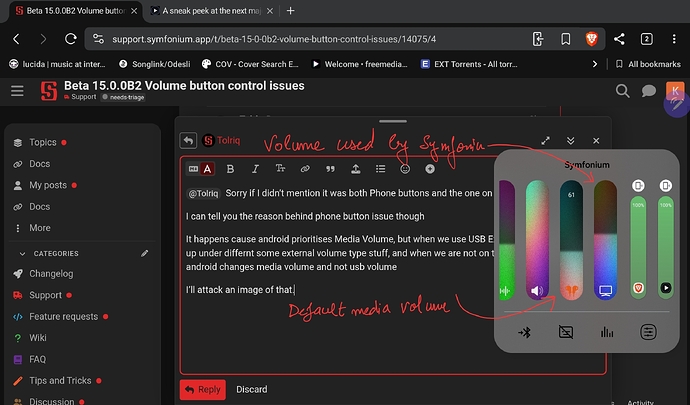Toggle rich text editor mode button
The height and width of the screenshot is (405, 690).
point(200,169)
